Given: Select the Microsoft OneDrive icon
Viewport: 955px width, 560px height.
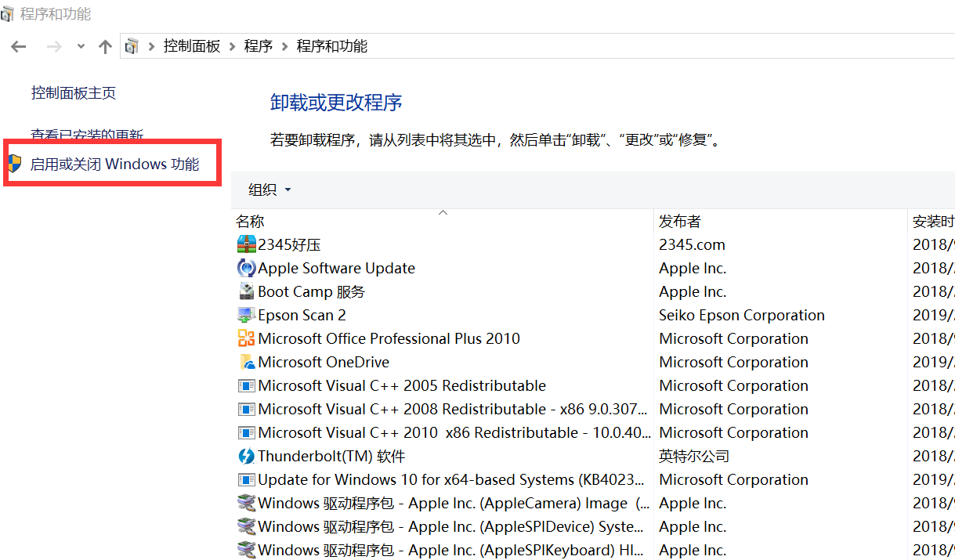Looking at the screenshot, I should (247, 362).
